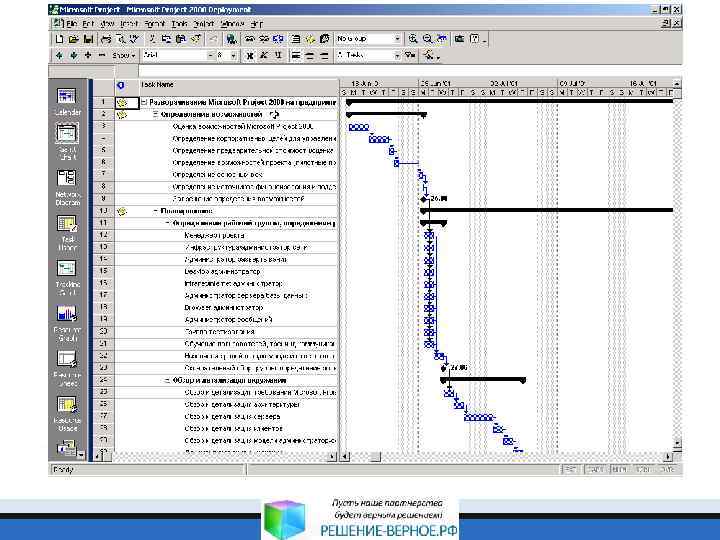Open the No Group grouping dropdown

398,39
